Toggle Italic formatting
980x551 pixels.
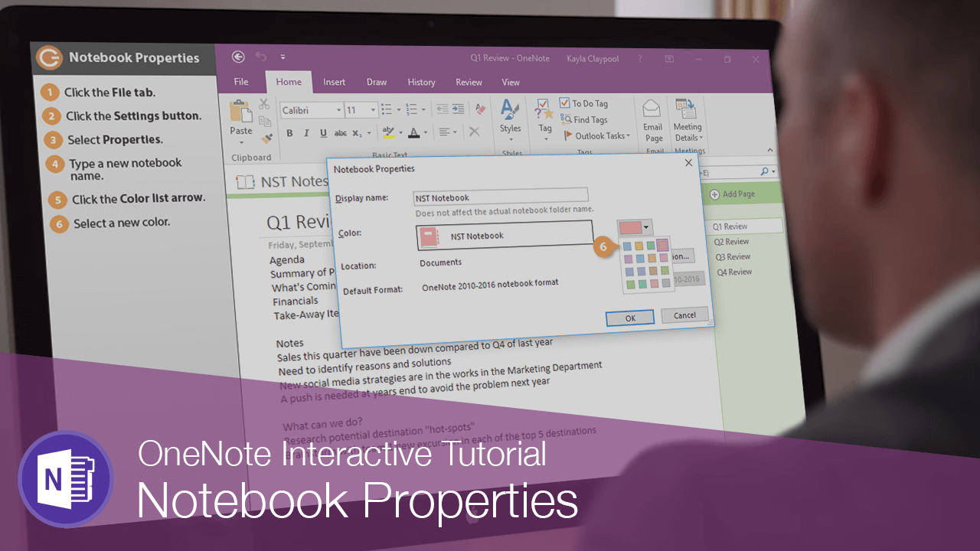306,132
